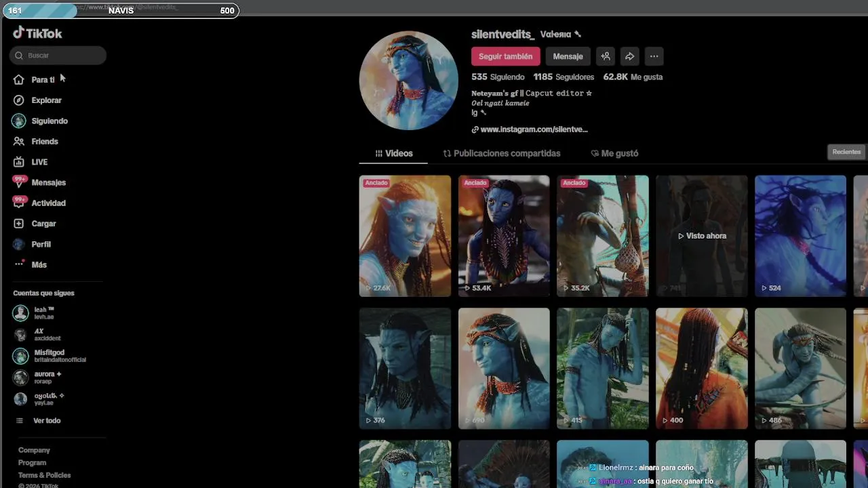This screenshot has width=868, height=488.
Task: Open the Cargar upload page
Action: pos(43,224)
